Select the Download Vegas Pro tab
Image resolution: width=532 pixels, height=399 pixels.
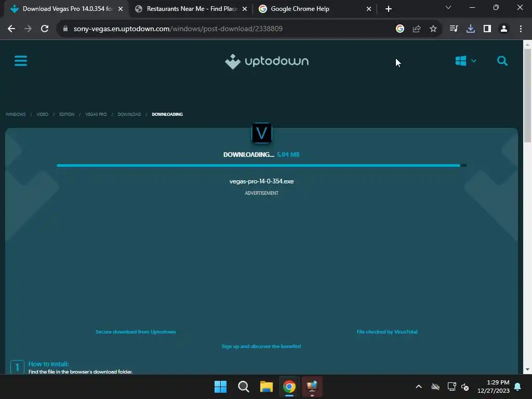pos(66,9)
